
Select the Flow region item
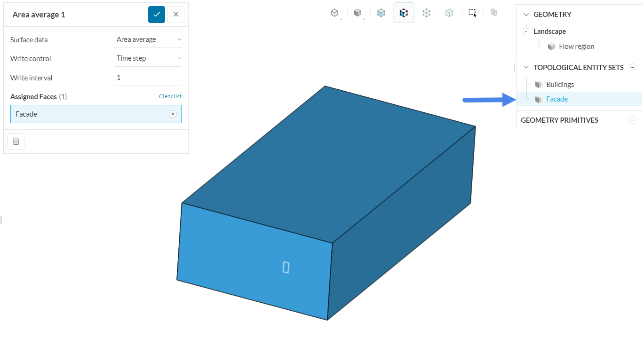[x=577, y=47]
